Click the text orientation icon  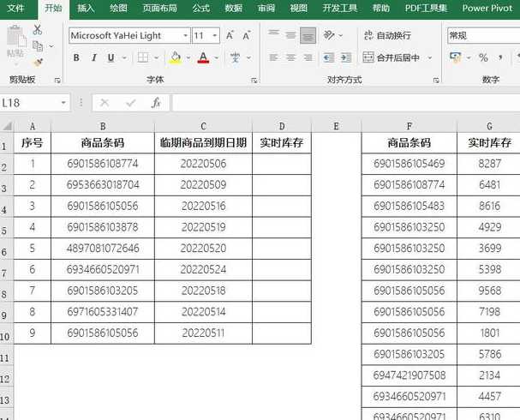pos(329,35)
